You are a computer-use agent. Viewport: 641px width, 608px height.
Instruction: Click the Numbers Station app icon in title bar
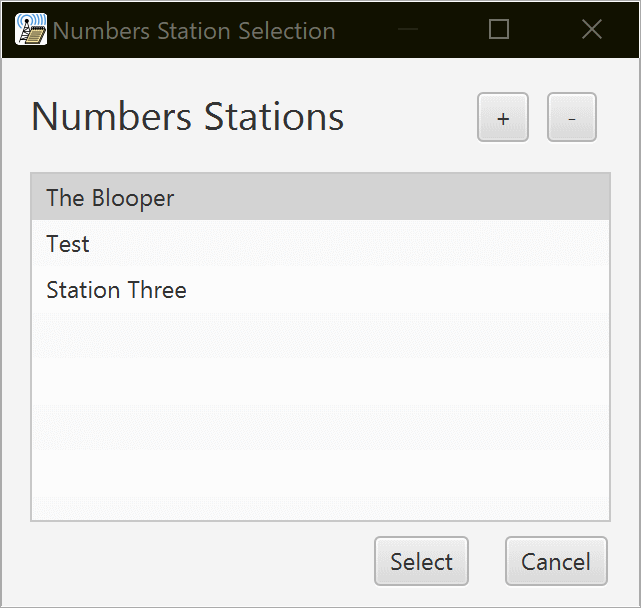31,29
